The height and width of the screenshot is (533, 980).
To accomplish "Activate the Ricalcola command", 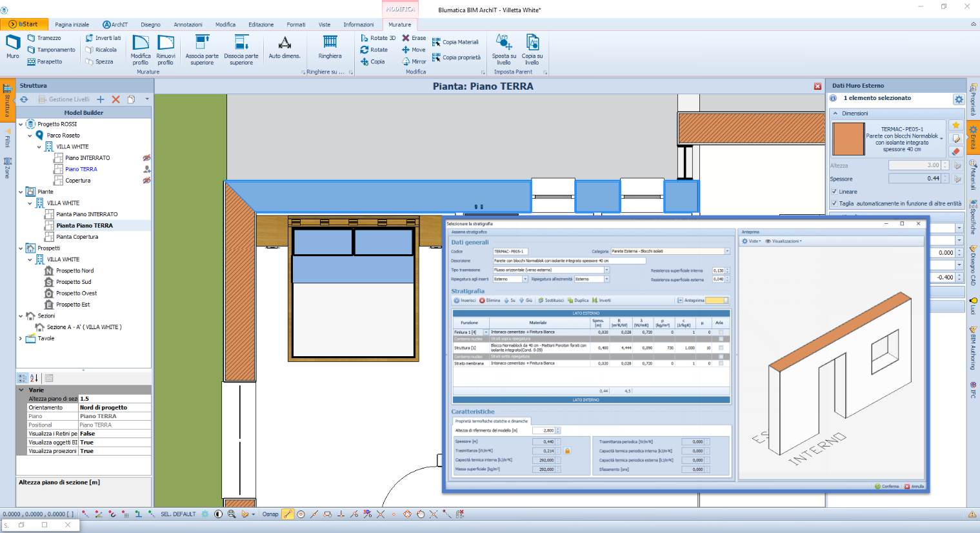I will (x=101, y=50).
